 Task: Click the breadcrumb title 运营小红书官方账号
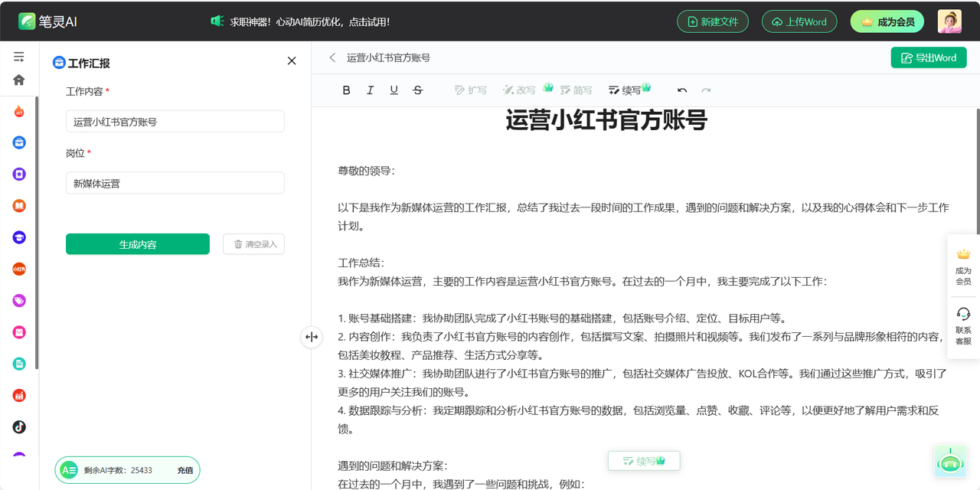tap(388, 57)
